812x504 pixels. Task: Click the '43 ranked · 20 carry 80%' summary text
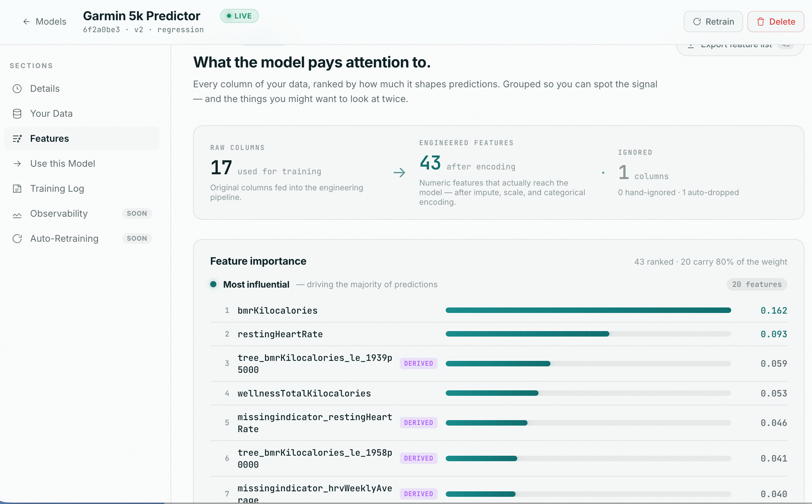tap(711, 262)
